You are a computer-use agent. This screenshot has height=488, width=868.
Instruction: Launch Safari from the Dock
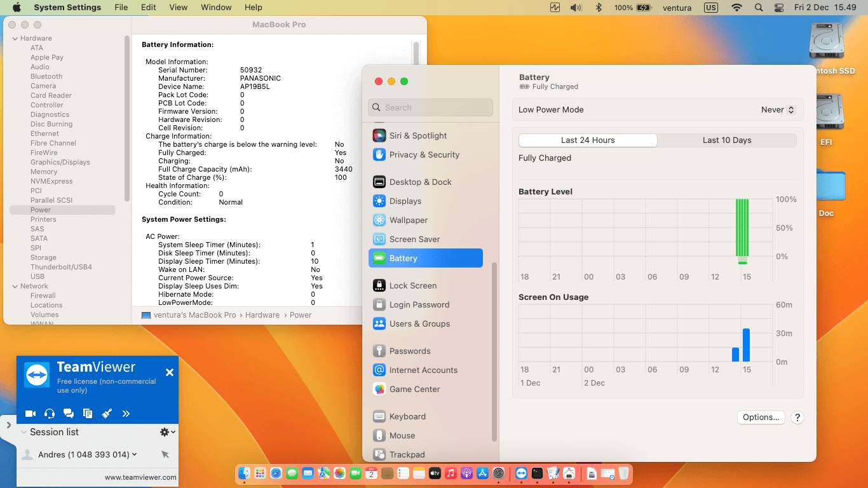point(276,473)
